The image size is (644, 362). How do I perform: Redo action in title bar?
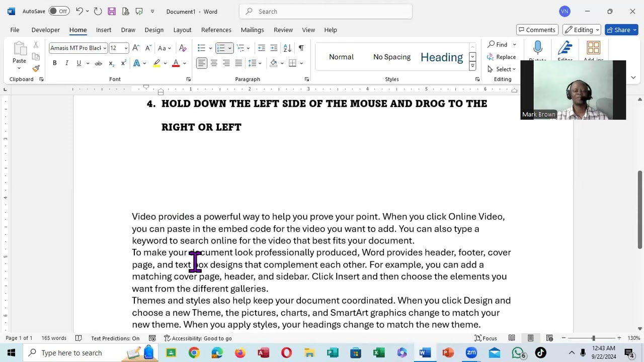click(98, 11)
